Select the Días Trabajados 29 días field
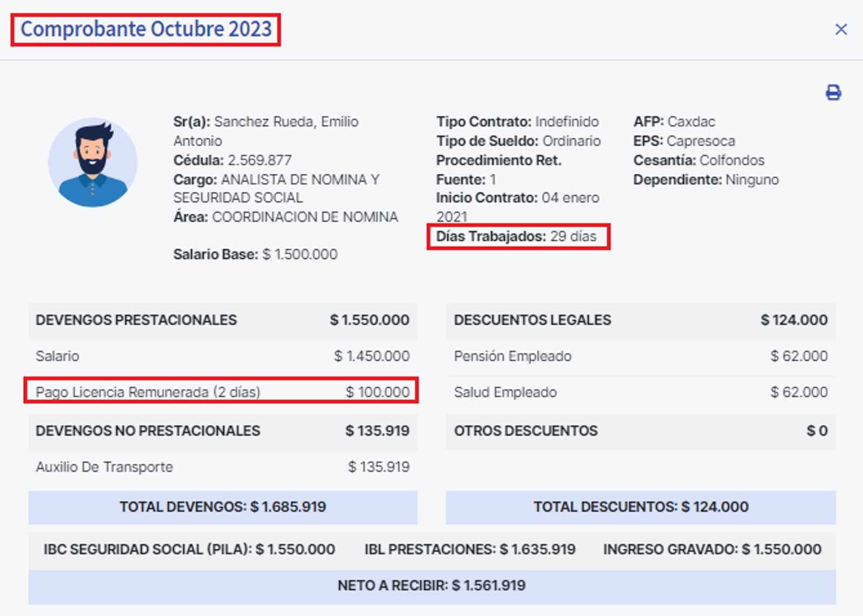The height and width of the screenshot is (616, 863). pos(517,237)
